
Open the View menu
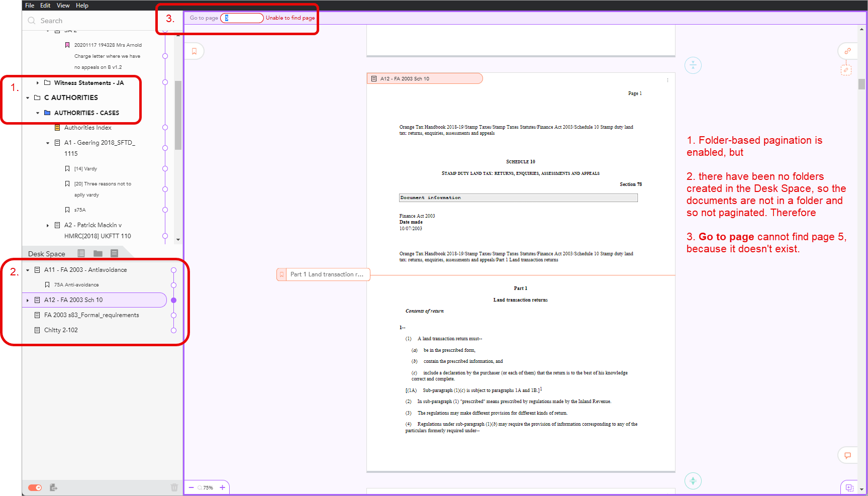tap(63, 6)
